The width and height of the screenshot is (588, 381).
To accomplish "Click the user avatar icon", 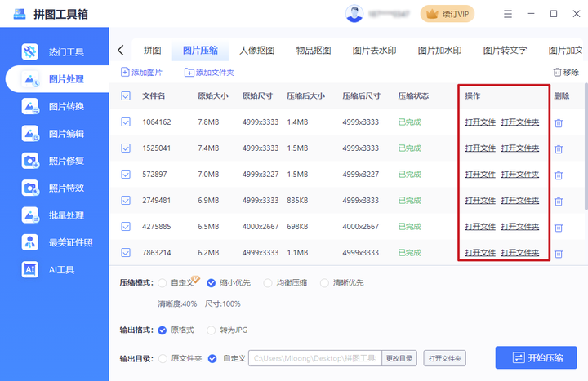I will (354, 14).
